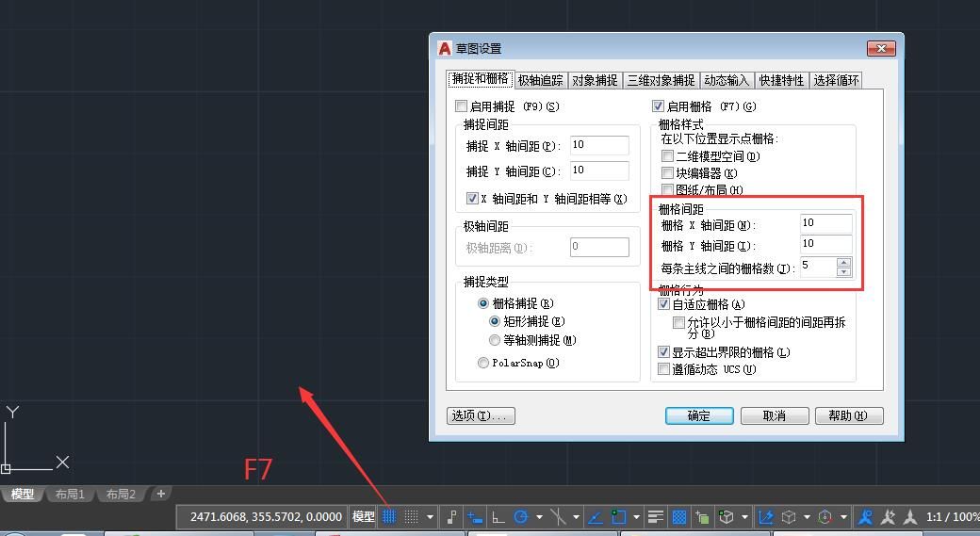Add a new layout with the plus tab
The width and height of the screenshot is (980, 536).
160,494
